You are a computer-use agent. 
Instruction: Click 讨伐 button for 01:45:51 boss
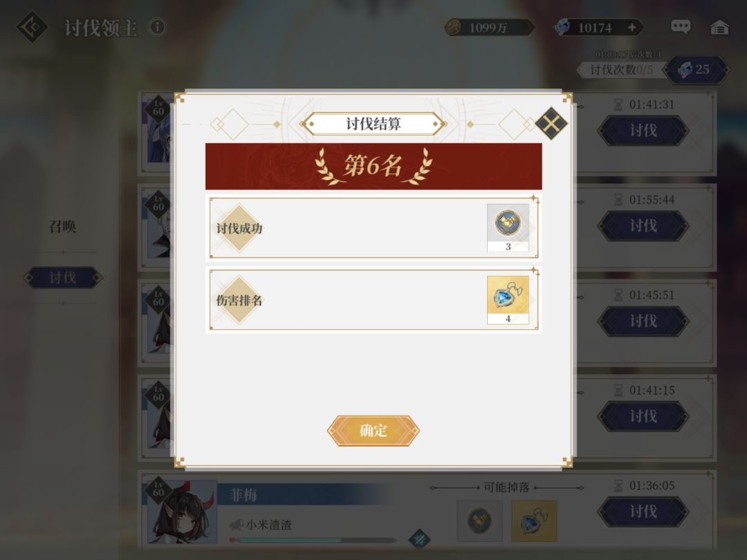(643, 321)
